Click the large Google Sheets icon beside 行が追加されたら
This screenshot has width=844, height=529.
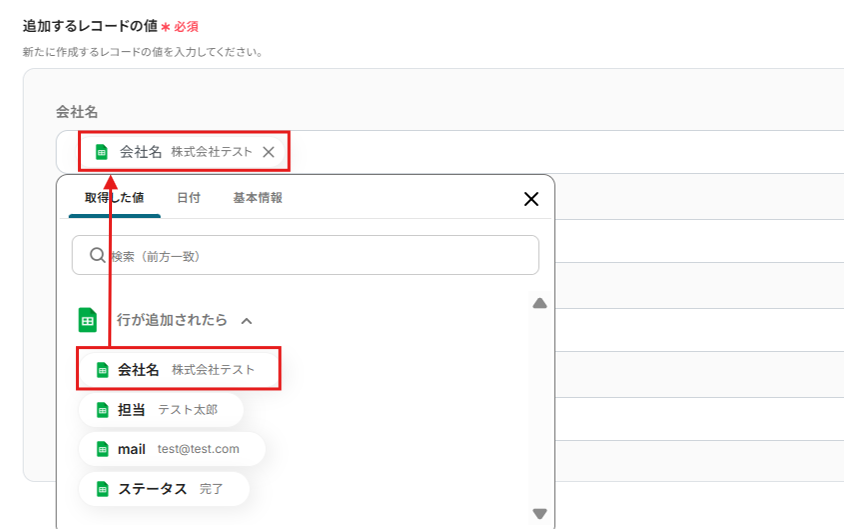tap(88, 320)
